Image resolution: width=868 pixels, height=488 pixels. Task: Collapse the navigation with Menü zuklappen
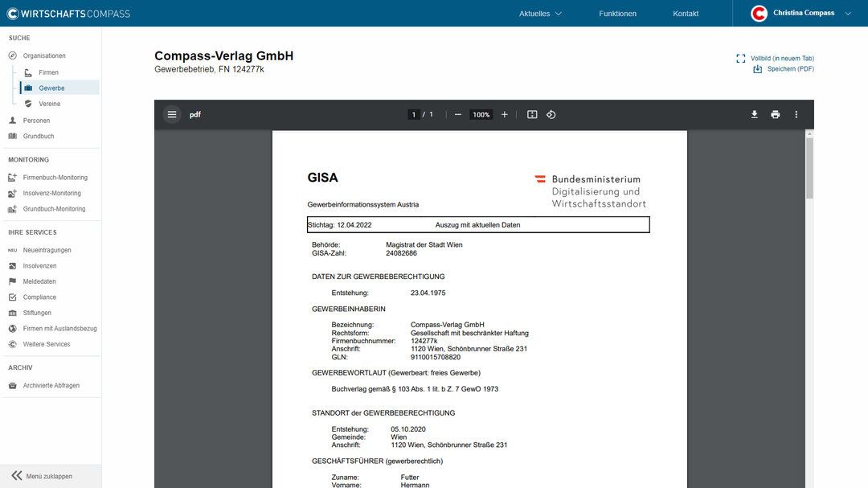click(44, 475)
